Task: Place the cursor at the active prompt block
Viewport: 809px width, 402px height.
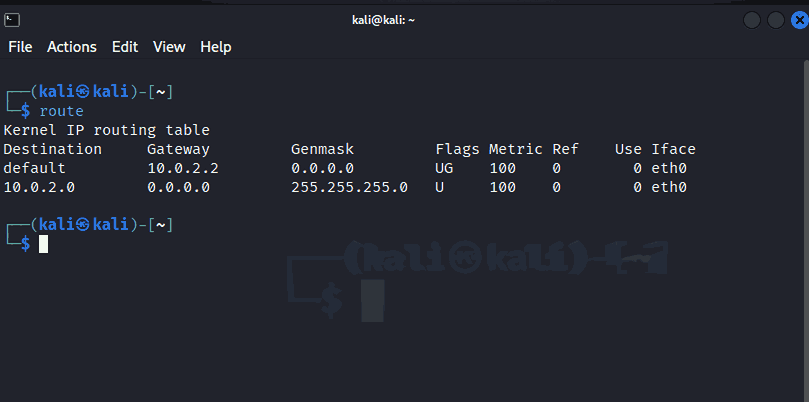Action: click(x=43, y=244)
